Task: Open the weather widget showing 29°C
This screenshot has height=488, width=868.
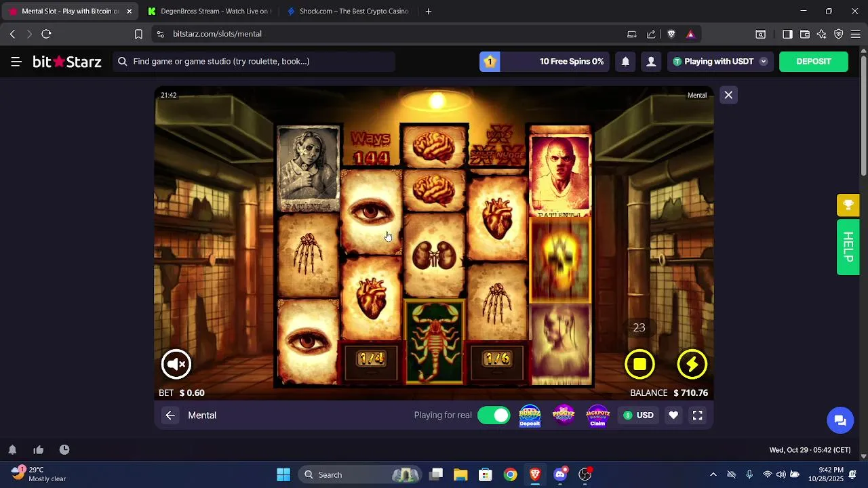Action: 39,474
